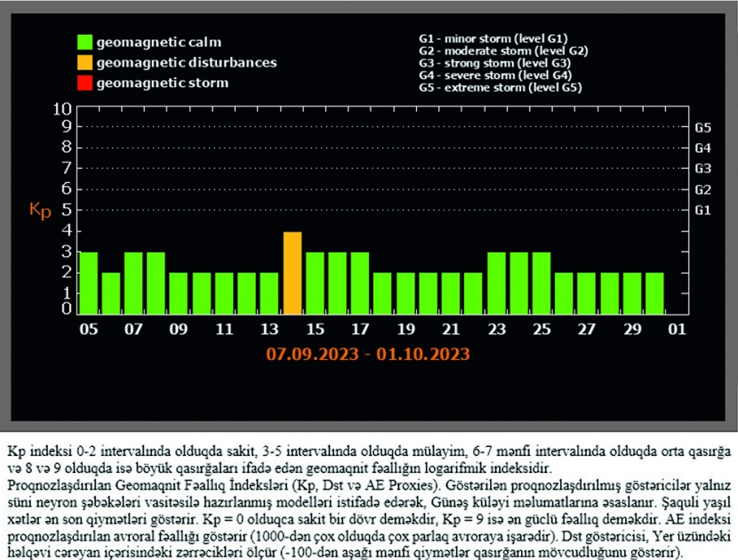Screen dimensions: 738x560
Task: Click the orange Kp axis label
Action: (40, 212)
